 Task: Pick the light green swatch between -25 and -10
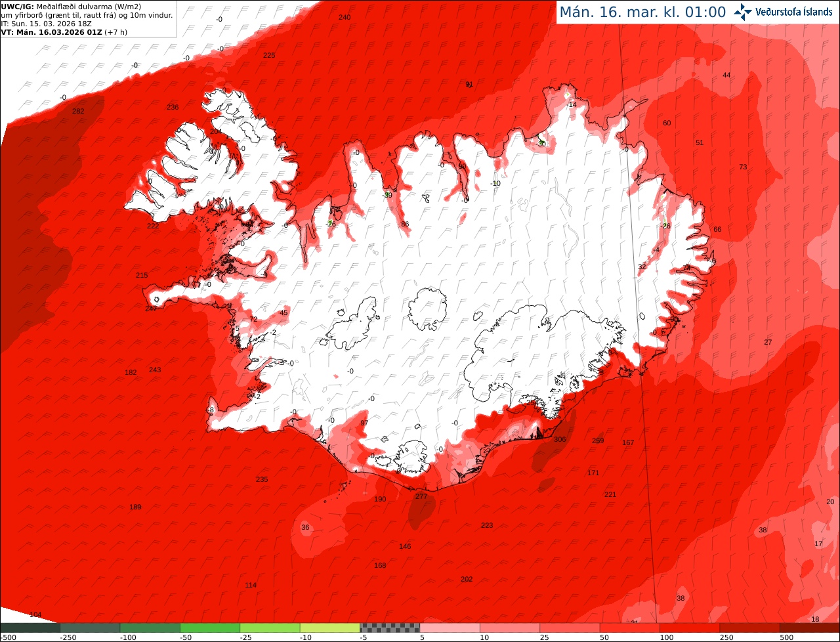point(270,628)
